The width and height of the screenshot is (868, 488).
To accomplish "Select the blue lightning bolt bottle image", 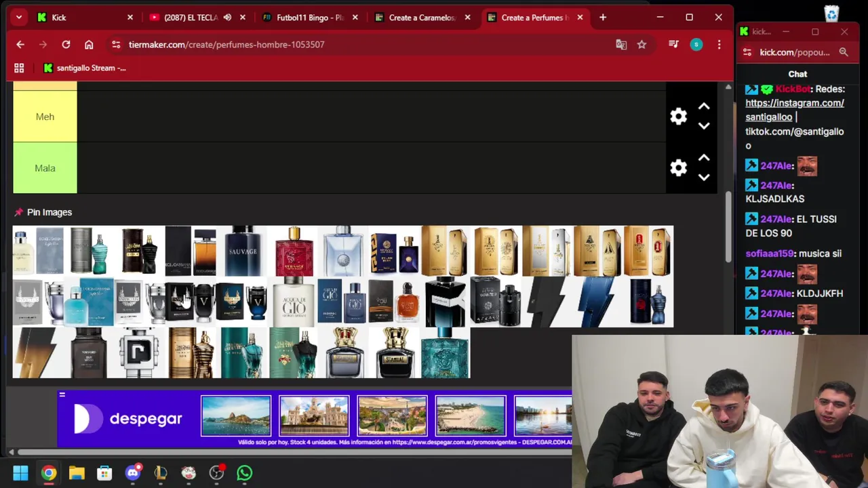I will tap(598, 302).
